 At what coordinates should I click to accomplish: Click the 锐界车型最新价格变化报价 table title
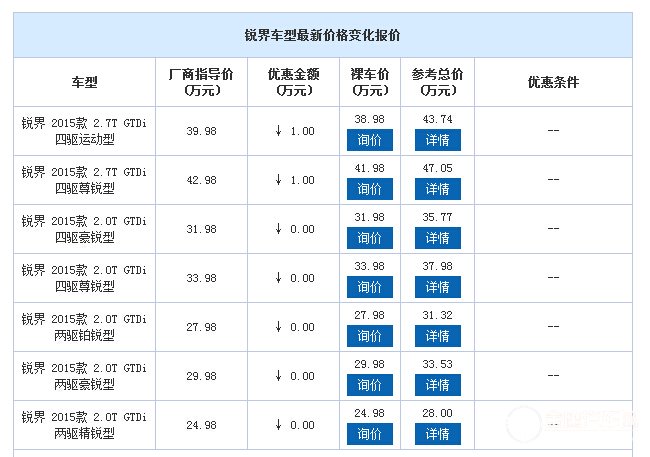[x=322, y=35]
